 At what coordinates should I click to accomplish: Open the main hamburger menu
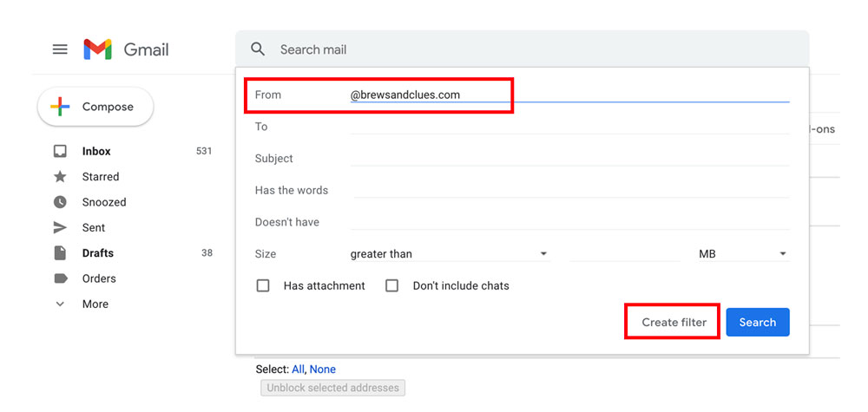click(x=60, y=49)
